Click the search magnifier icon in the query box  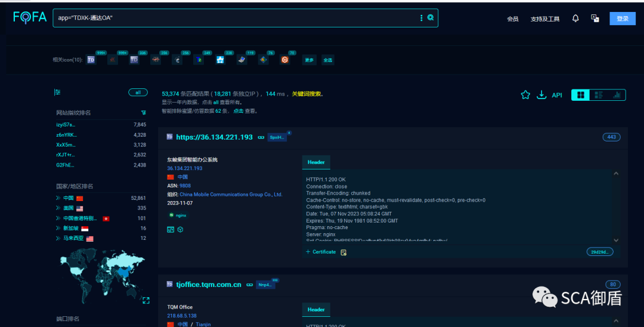(x=431, y=18)
